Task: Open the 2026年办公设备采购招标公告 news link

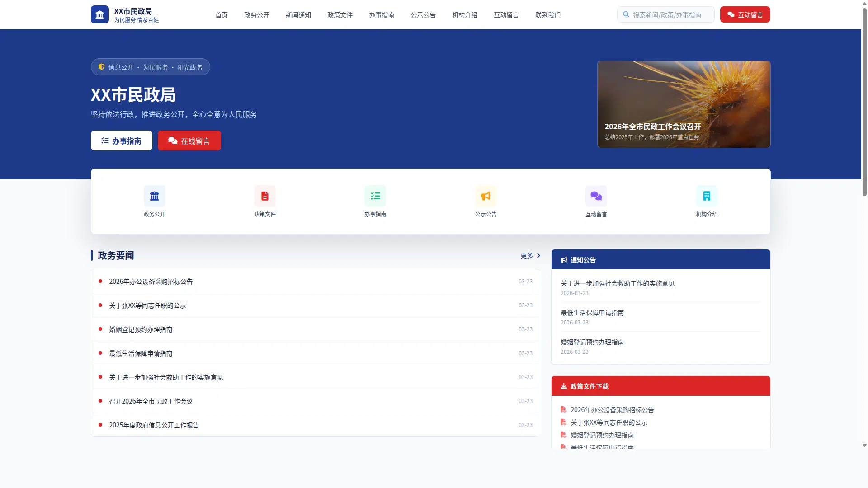Action: tap(150, 281)
